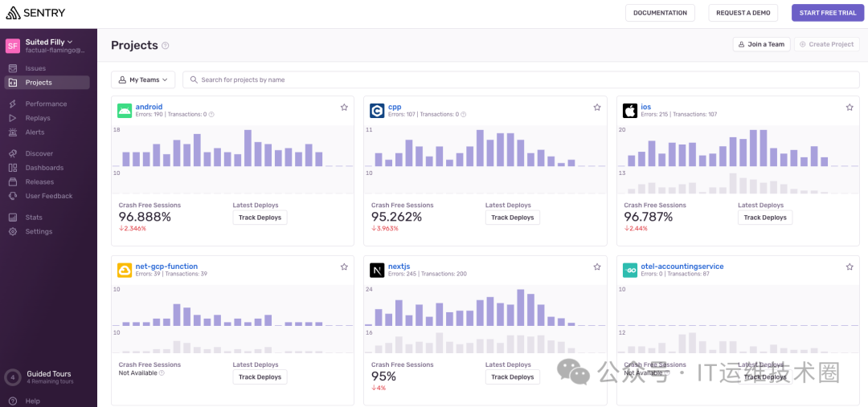Image resolution: width=868 pixels, height=407 pixels.
Task: Star the net-gcp-function project
Action: pyautogui.click(x=344, y=267)
